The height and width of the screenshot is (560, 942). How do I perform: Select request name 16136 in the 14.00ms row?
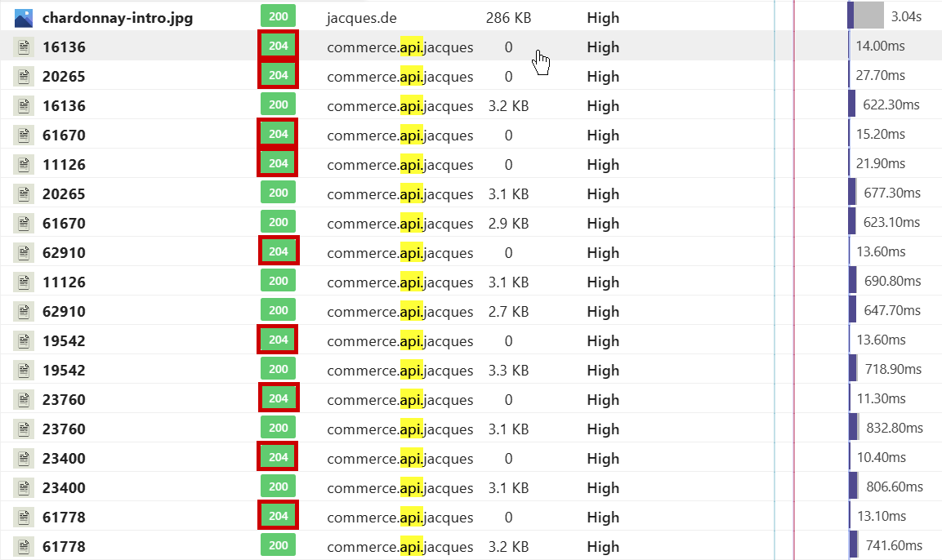[64, 47]
